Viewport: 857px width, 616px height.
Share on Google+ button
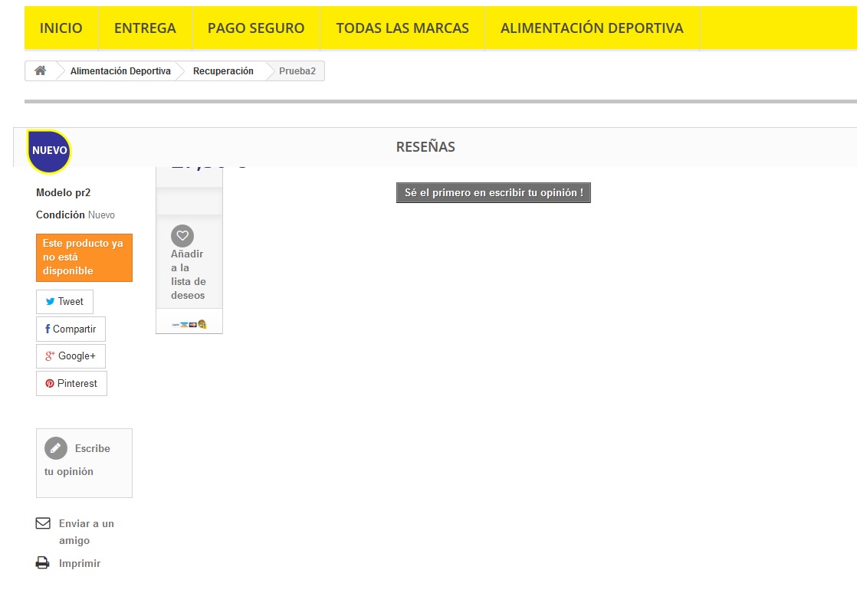coord(71,356)
